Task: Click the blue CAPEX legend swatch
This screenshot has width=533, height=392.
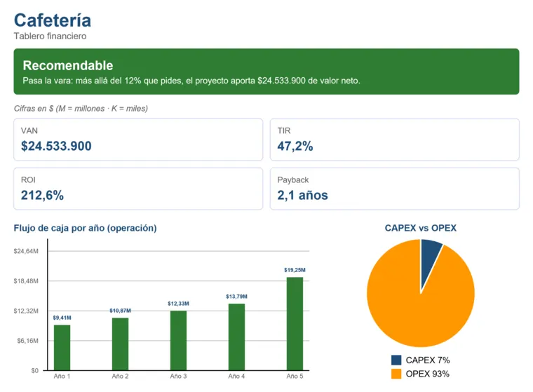Action: (x=396, y=360)
